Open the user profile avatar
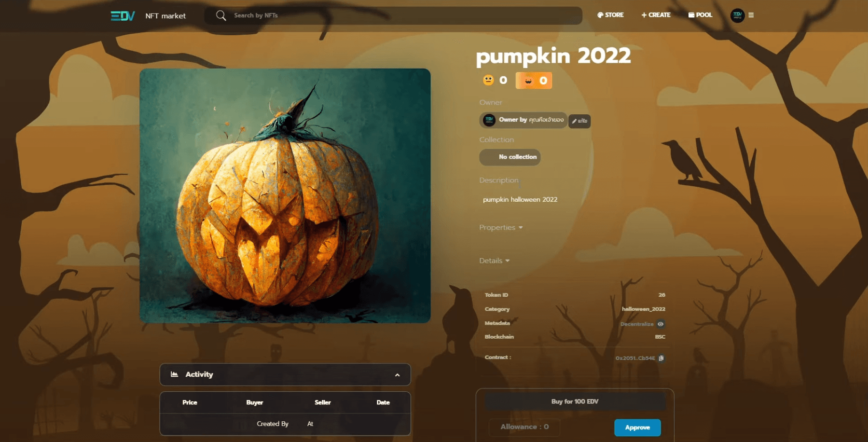 click(x=737, y=15)
